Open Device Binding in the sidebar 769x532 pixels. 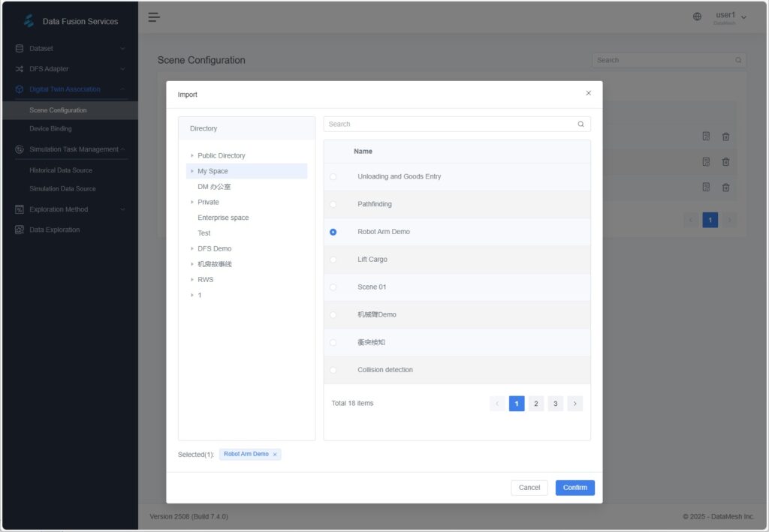(x=50, y=129)
